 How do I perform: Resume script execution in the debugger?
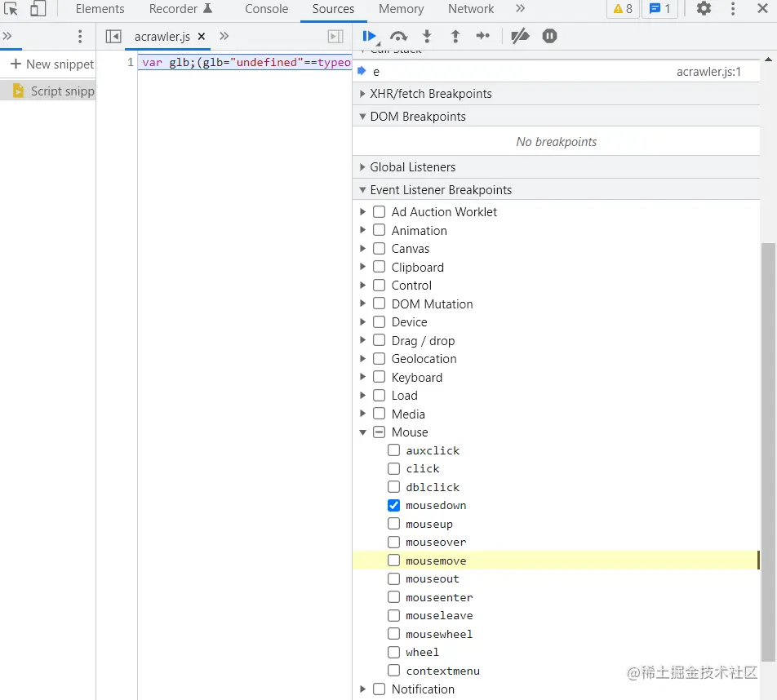point(369,36)
